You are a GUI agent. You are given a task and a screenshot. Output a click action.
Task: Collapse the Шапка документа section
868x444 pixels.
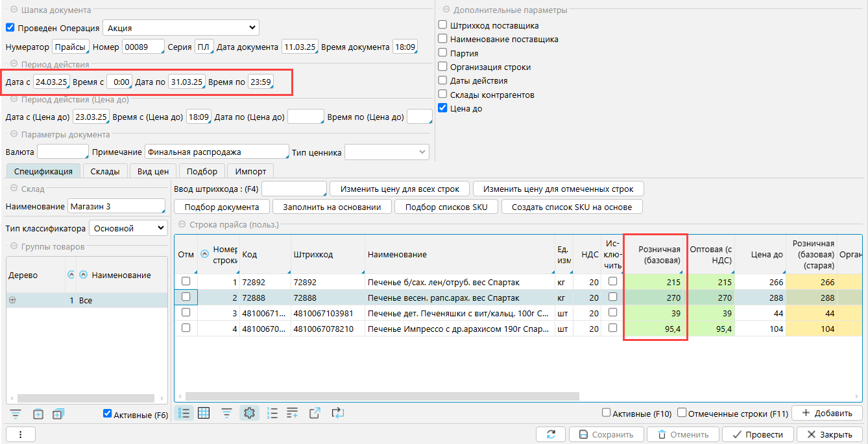14,10
